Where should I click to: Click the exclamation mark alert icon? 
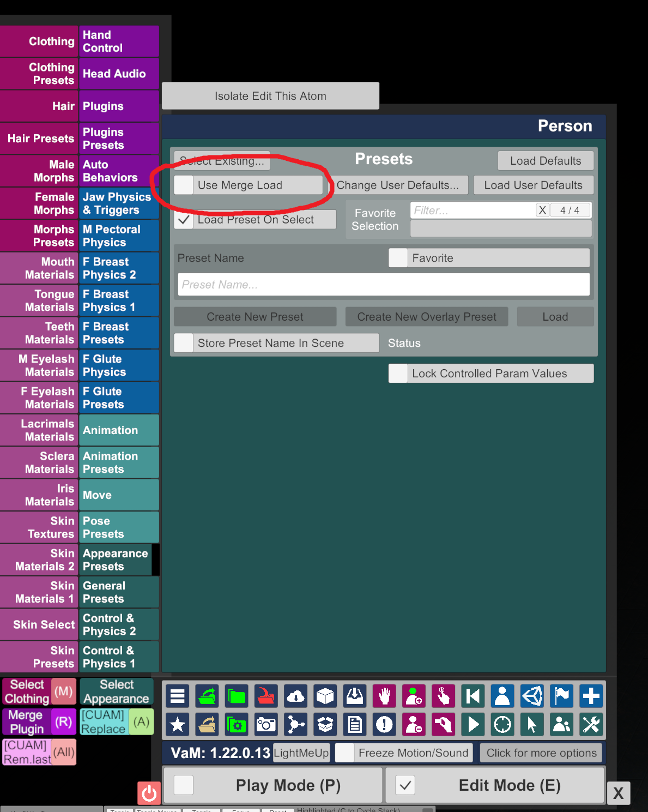[x=384, y=724]
